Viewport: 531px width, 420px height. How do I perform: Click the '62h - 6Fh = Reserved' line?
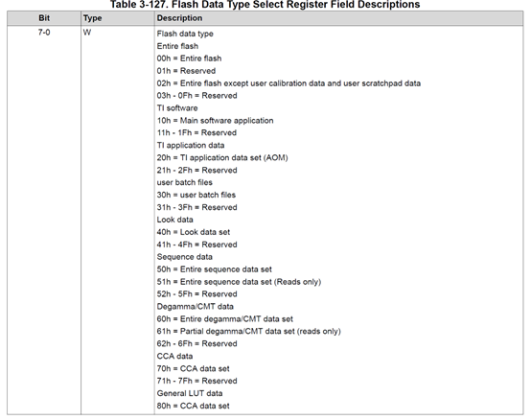pos(196,344)
